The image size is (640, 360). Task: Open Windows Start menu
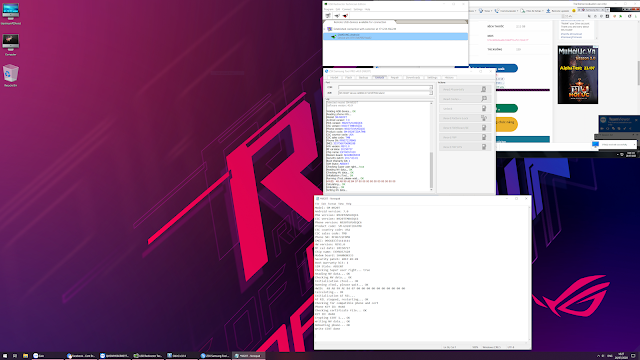pos(5,356)
